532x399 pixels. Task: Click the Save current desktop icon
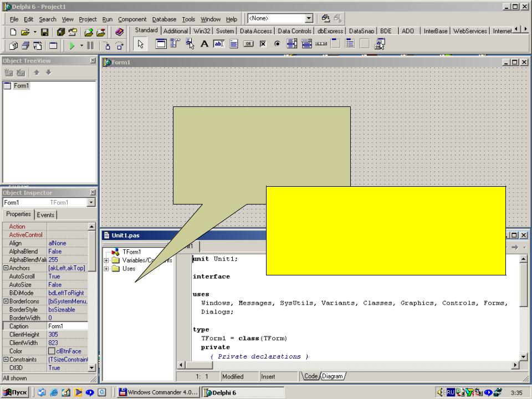point(326,18)
